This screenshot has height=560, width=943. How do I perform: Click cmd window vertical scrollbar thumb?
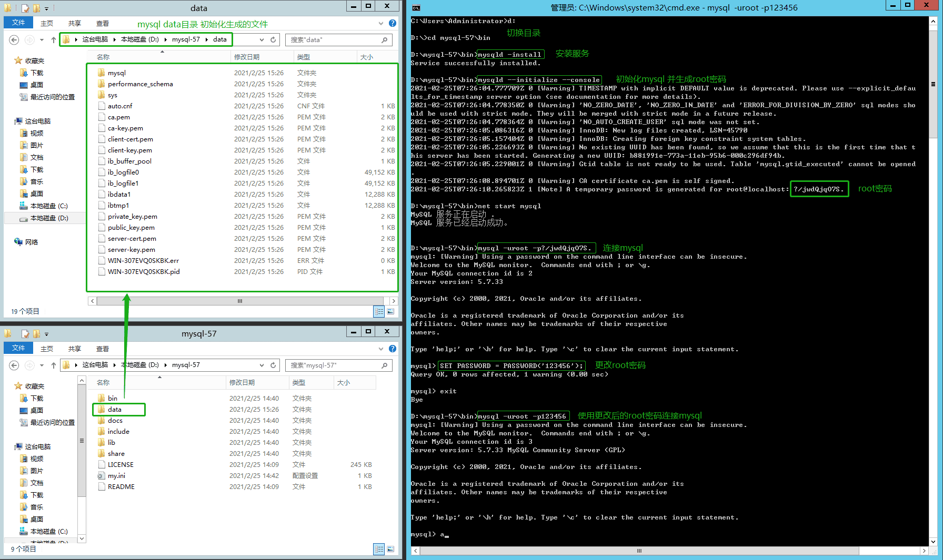tap(933, 84)
